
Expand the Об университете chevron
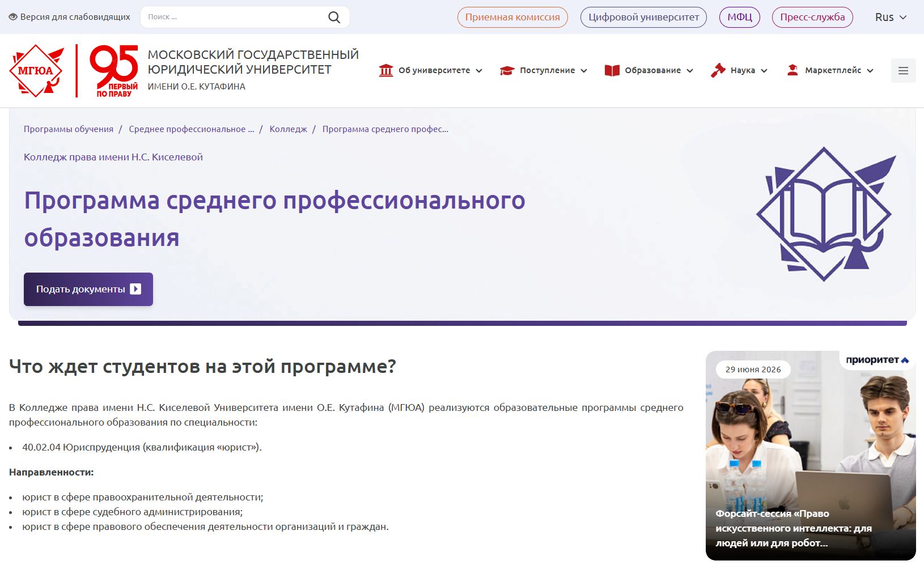(479, 71)
